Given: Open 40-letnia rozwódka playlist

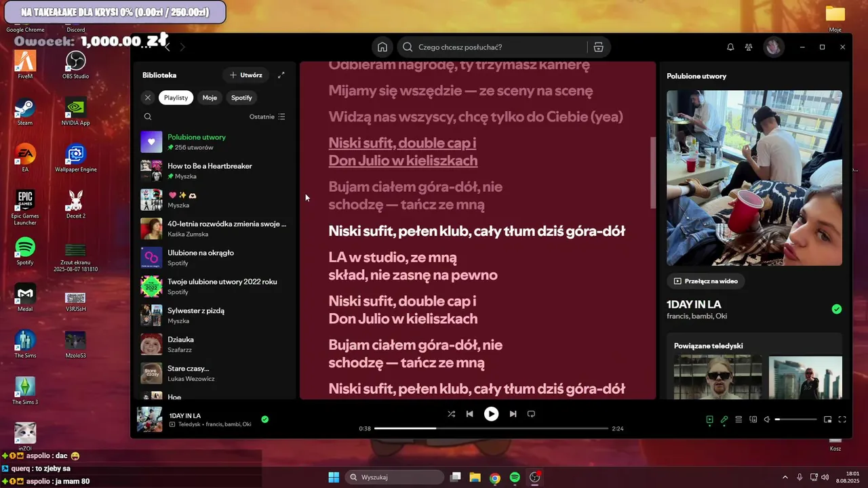Looking at the screenshot, I should click(x=214, y=228).
